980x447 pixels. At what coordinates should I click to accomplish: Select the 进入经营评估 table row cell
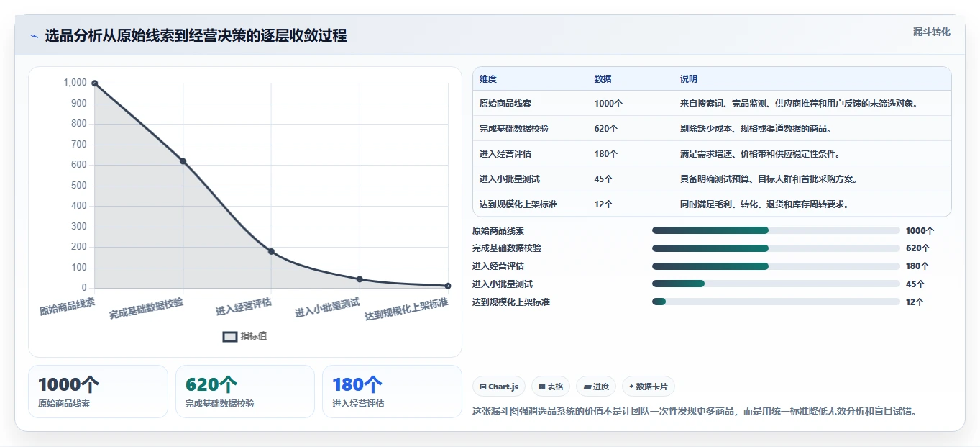pos(505,154)
